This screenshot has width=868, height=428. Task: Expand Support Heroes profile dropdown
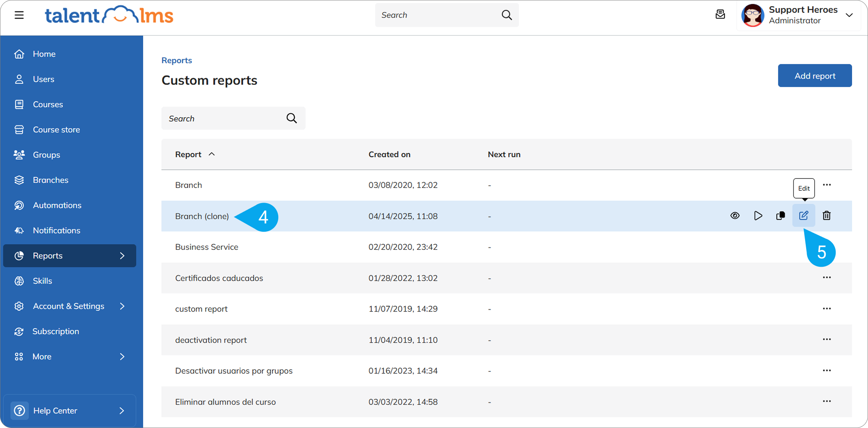(849, 15)
